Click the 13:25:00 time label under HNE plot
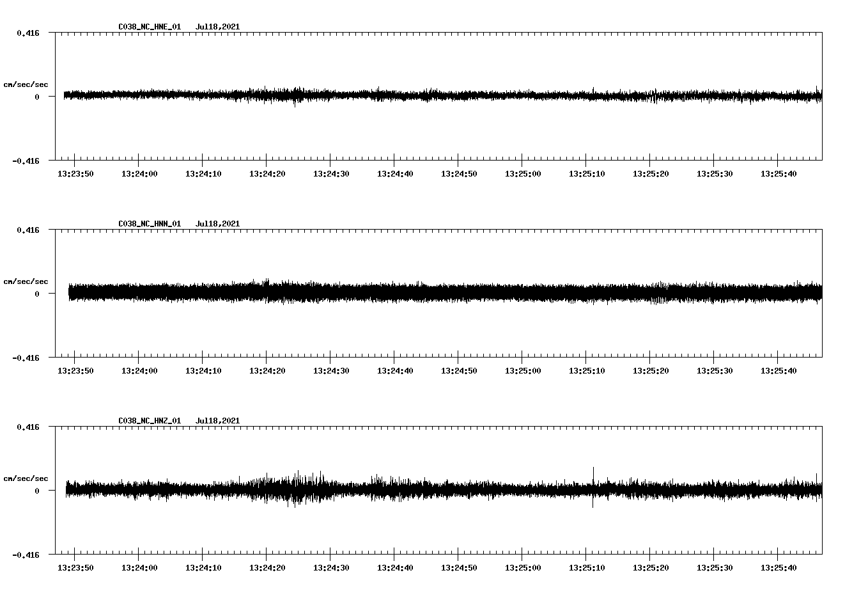 click(x=523, y=174)
